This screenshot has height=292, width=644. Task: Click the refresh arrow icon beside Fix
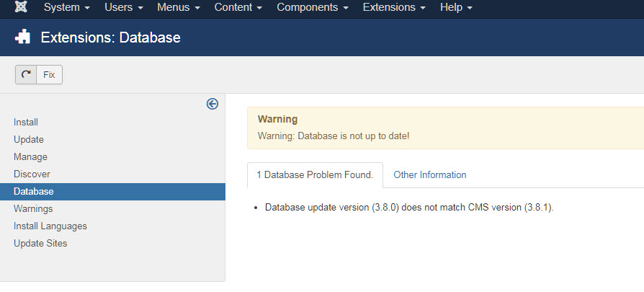click(x=26, y=74)
